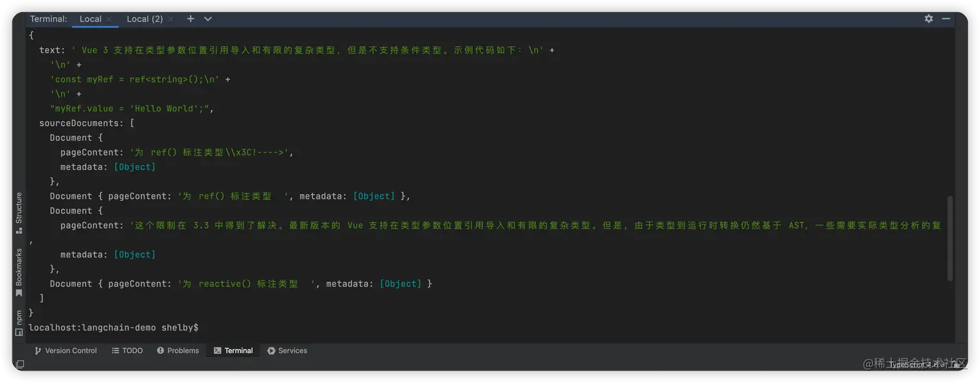Open the Problems tool window
Viewport: 980px width, 383px height.
point(178,351)
